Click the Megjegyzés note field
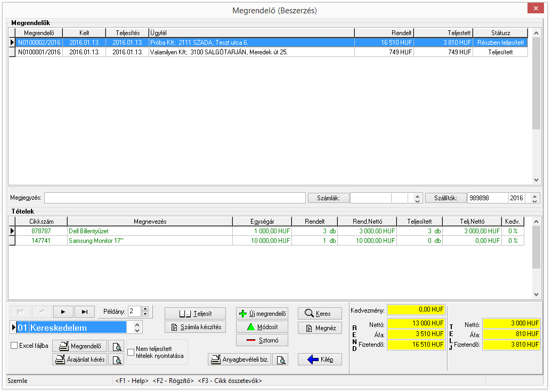This screenshot has width=552, height=392. [175, 198]
